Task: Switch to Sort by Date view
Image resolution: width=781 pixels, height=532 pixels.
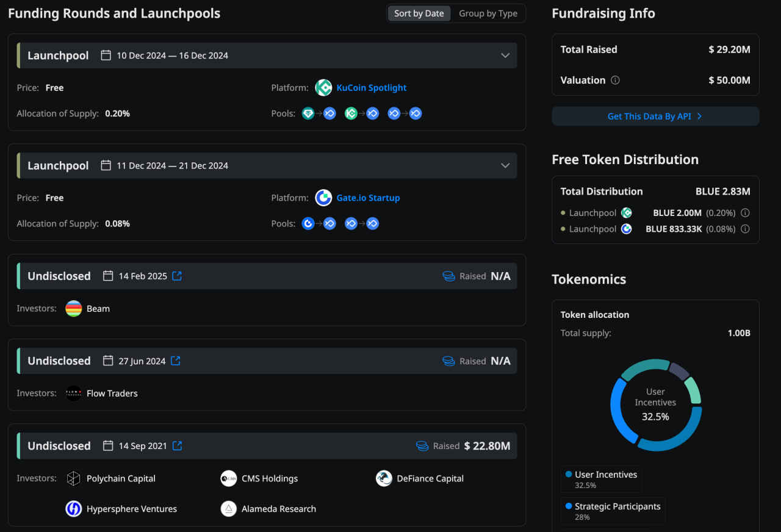Action: (x=419, y=13)
